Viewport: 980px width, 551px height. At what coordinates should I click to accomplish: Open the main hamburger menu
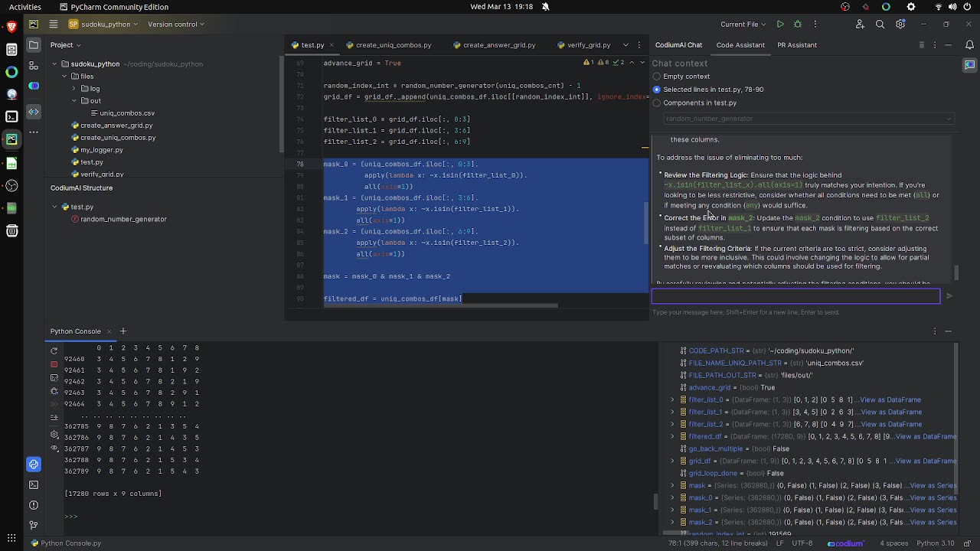54,24
